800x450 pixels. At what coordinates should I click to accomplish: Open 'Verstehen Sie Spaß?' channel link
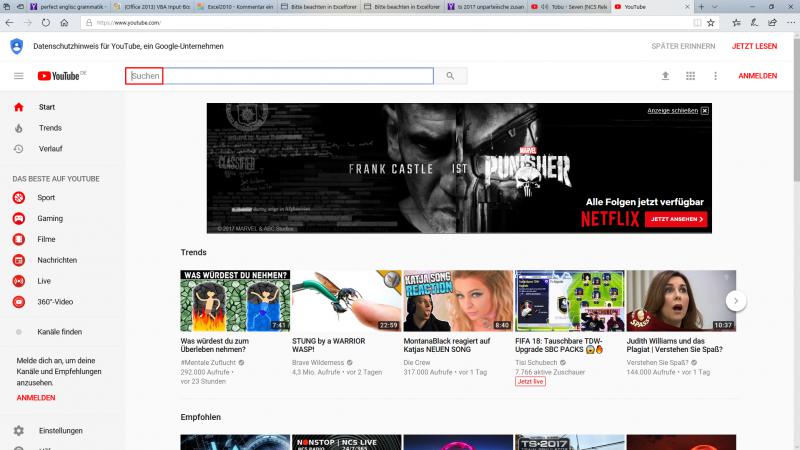click(658, 363)
